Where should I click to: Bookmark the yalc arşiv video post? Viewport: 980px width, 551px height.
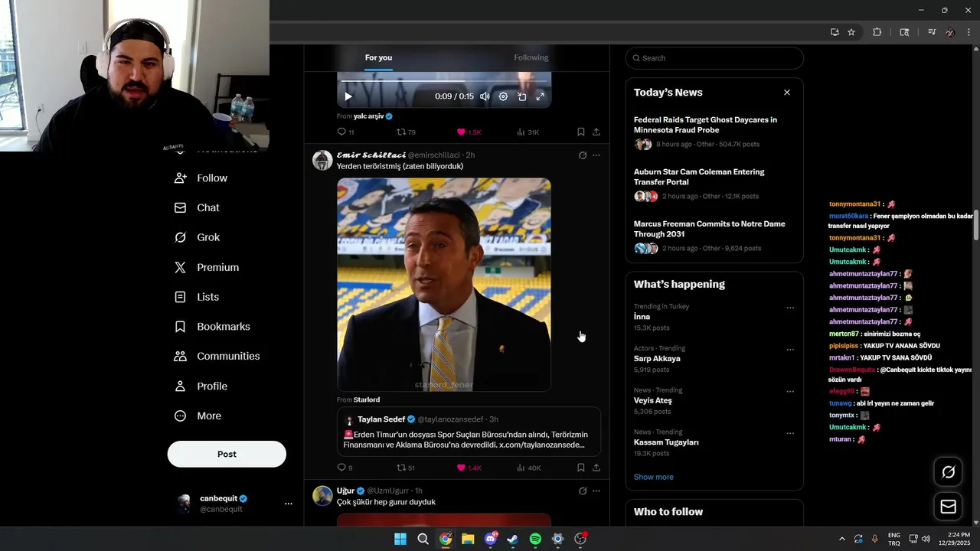[x=581, y=132]
